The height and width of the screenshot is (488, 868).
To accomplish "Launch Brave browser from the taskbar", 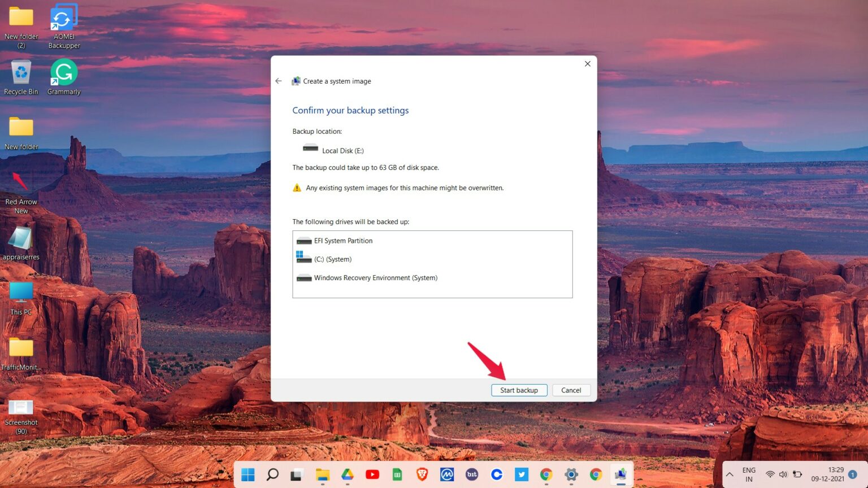I will click(422, 474).
